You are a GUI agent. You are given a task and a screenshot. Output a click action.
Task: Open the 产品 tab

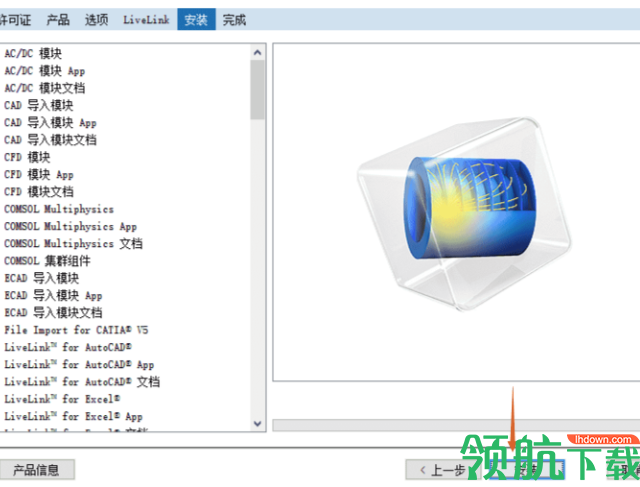click(x=58, y=20)
